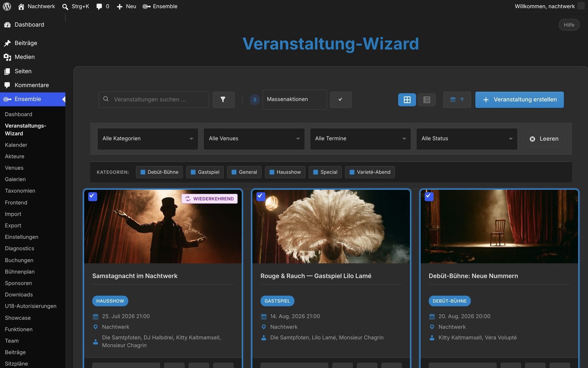This screenshot has height=368, width=588.
Task: Open Buchungen in the Ensemble submenu
Action: pyautogui.click(x=19, y=260)
